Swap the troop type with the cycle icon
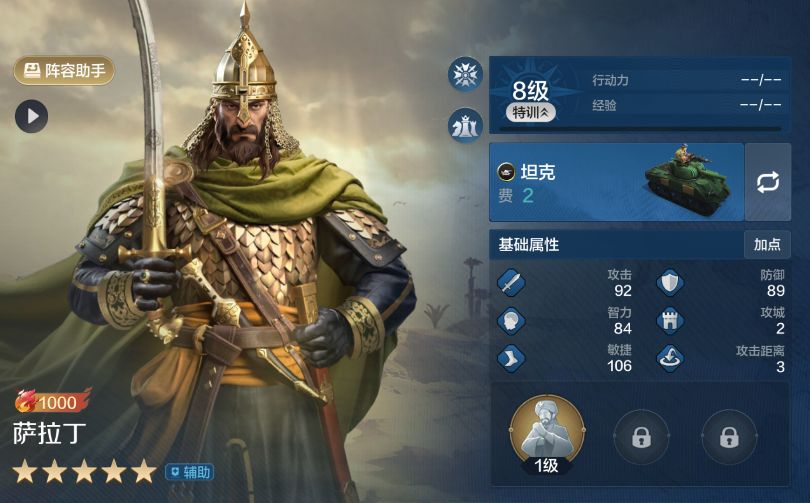The width and height of the screenshot is (810, 503). click(x=768, y=182)
